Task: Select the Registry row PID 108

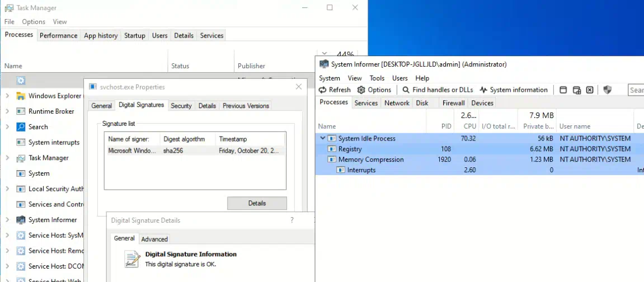Action: (480, 149)
